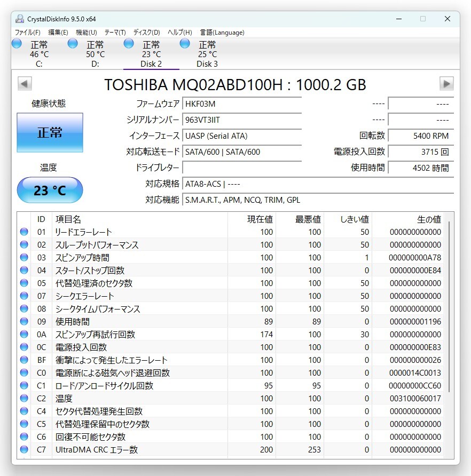Click the status orb for ID 0A
471x476 pixels.
click(x=24, y=334)
